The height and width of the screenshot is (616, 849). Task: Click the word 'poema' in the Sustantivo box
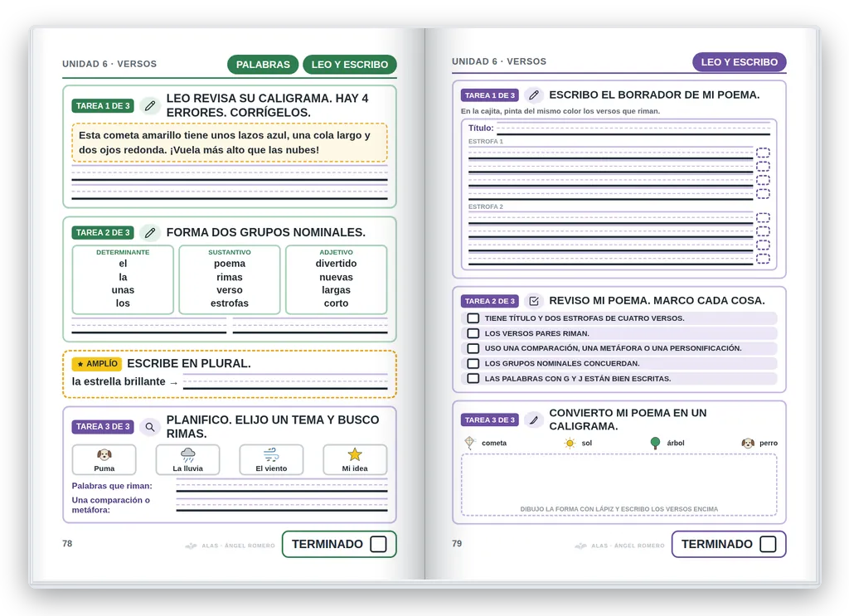[x=230, y=264]
